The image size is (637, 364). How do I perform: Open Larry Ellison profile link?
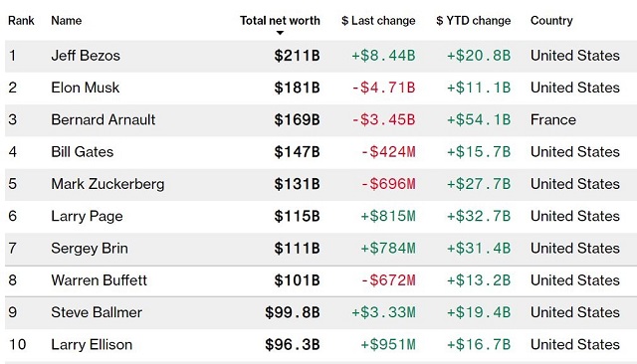pyautogui.click(x=92, y=344)
